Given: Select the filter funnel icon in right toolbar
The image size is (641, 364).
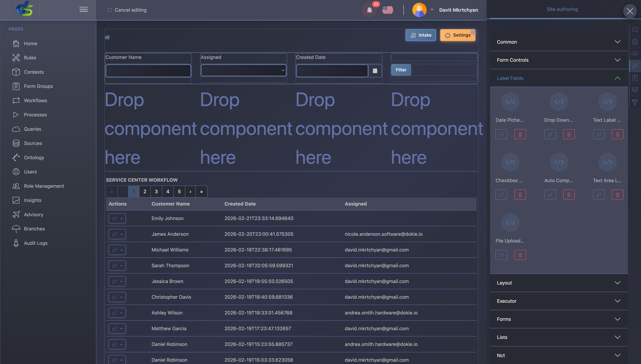Looking at the screenshot, I should pos(635,102).
